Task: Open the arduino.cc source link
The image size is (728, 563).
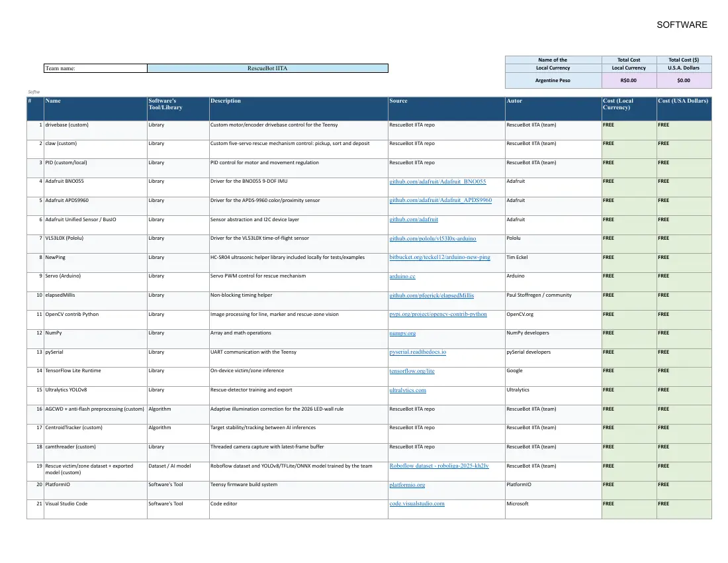Action: coord(402,276)
